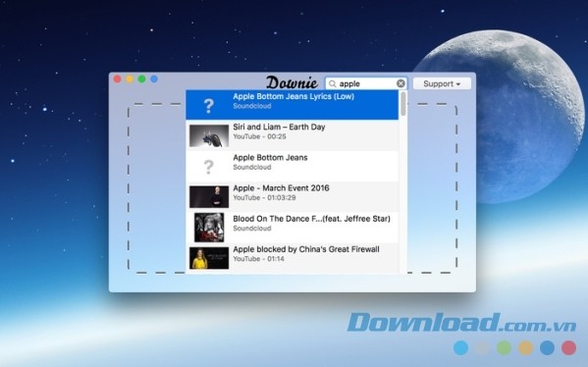
Task: Open the Support dropdown menu
Action: point(442,83)
